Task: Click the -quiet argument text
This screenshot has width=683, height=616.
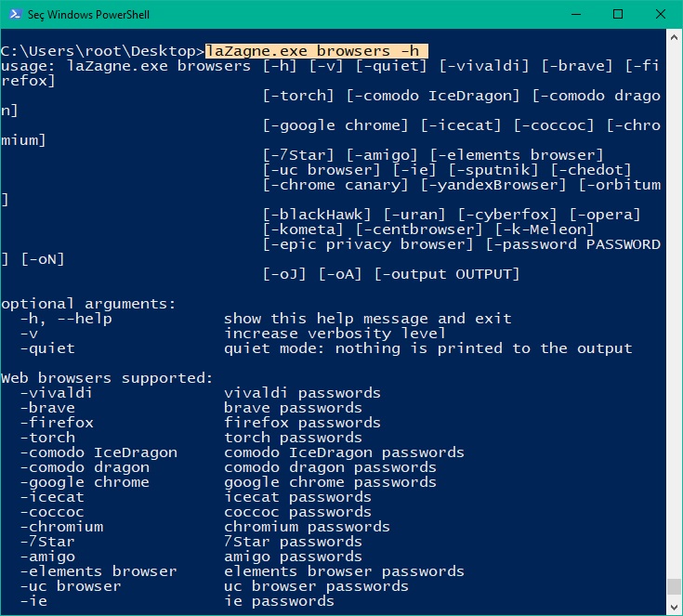Action: click(x=47, y=348)
